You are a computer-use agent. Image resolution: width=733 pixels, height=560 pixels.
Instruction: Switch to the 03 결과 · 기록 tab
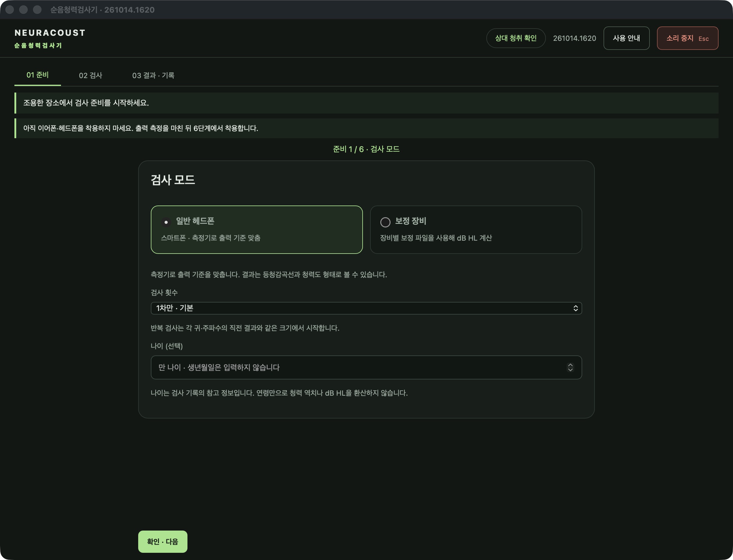point(153,75)
